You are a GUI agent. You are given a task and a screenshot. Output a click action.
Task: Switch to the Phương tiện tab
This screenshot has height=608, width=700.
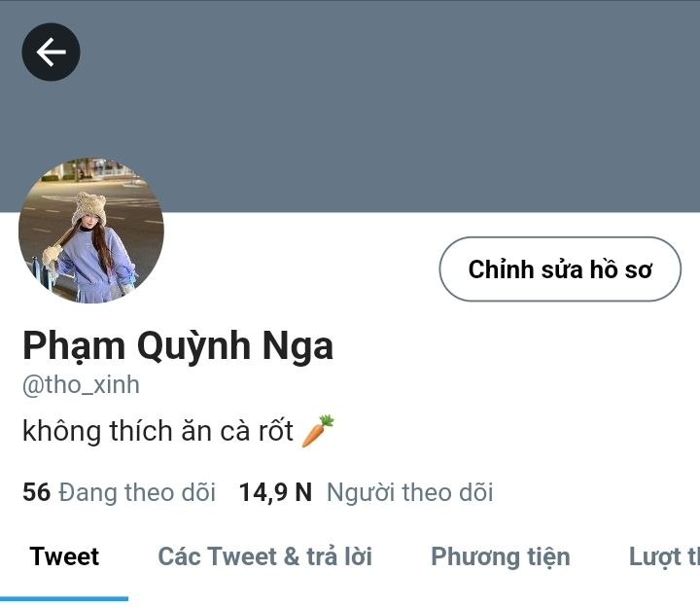(x=501, y=557)
